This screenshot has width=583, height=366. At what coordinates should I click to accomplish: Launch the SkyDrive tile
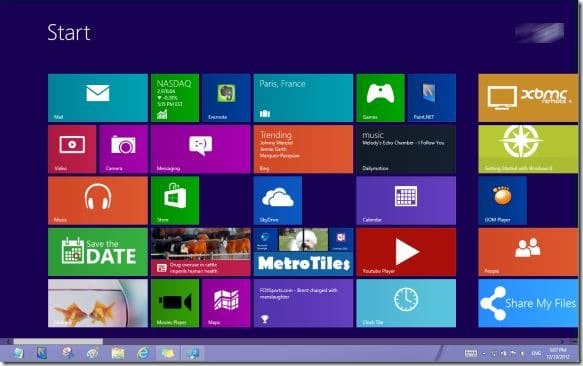(278, 200)
